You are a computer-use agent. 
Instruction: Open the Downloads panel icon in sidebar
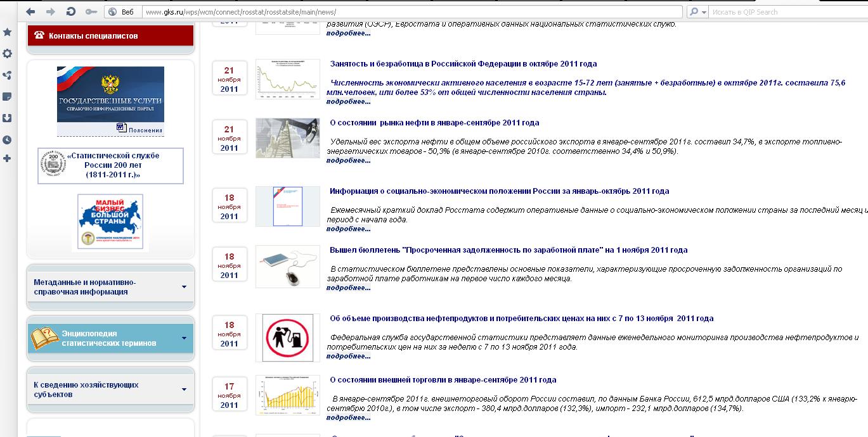pos(7,118)
